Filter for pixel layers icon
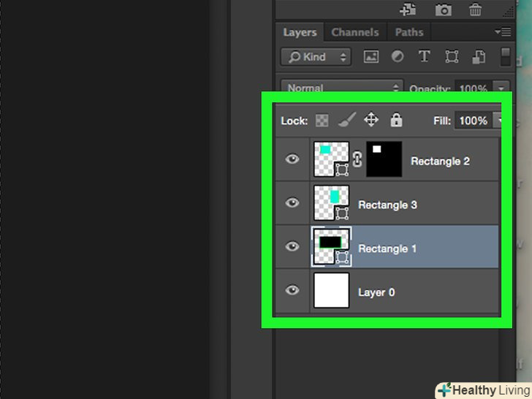This screenshot has width=532, height=399. [x=371, y=57]
